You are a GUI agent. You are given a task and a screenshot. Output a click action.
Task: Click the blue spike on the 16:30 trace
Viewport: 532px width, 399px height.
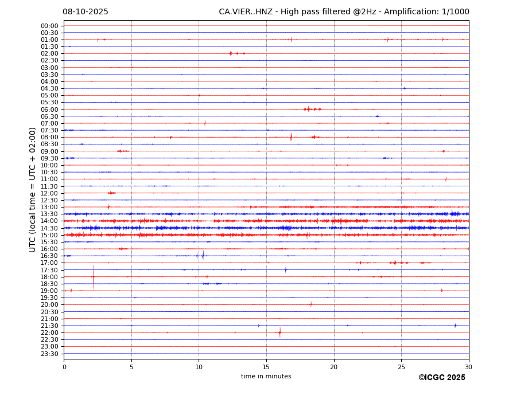203,256
